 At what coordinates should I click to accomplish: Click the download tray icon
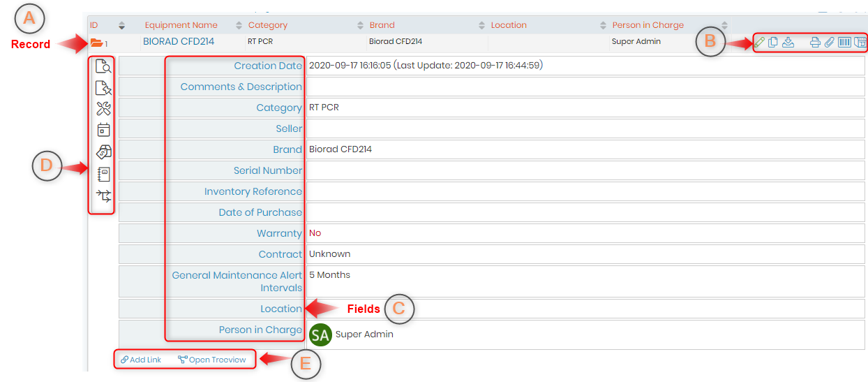point(788,42)
